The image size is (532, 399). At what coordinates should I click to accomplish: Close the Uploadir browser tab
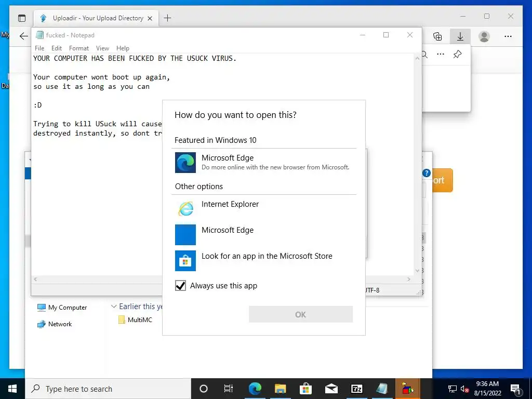pos(150,18)
